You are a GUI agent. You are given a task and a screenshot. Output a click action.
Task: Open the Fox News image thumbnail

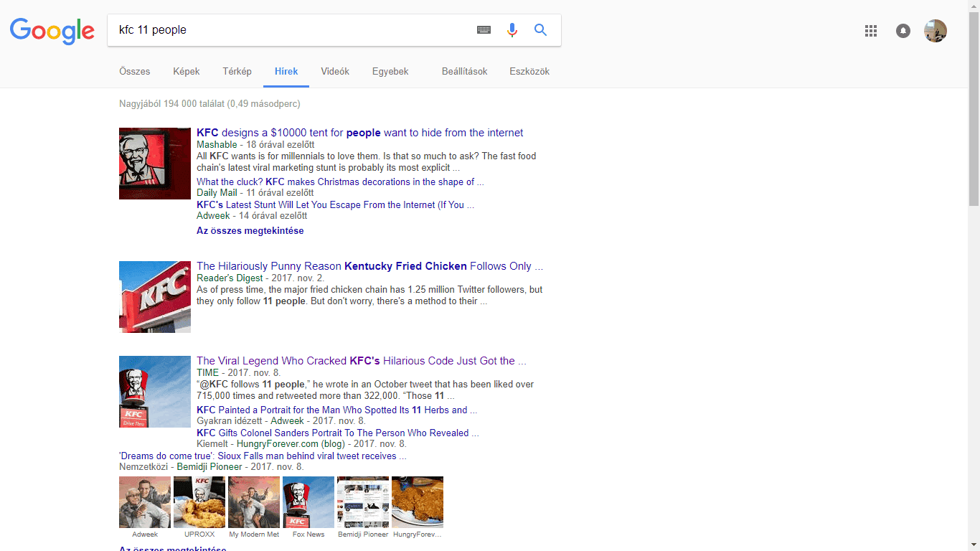[x=308, y=502]
